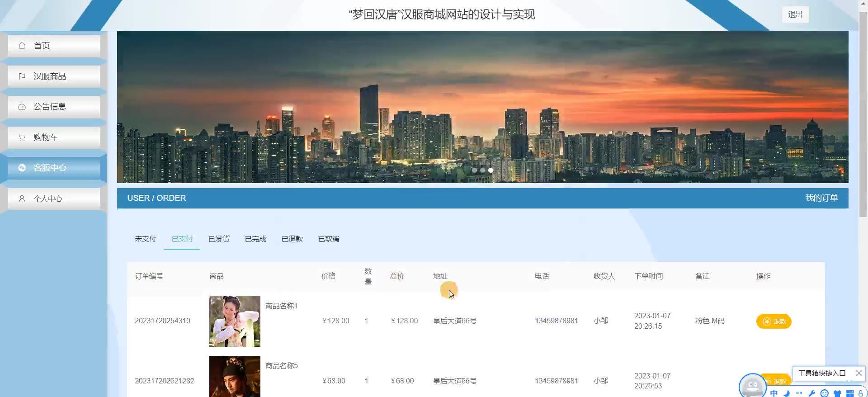Click 退款 for order 20231720254310
Screen dimensions: 868x397
pos(774,321)
